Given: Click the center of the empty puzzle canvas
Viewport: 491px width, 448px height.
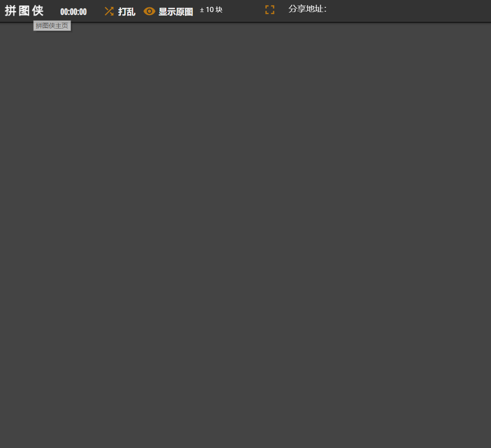Looking at the screenshot, I should tap(245, 235).
